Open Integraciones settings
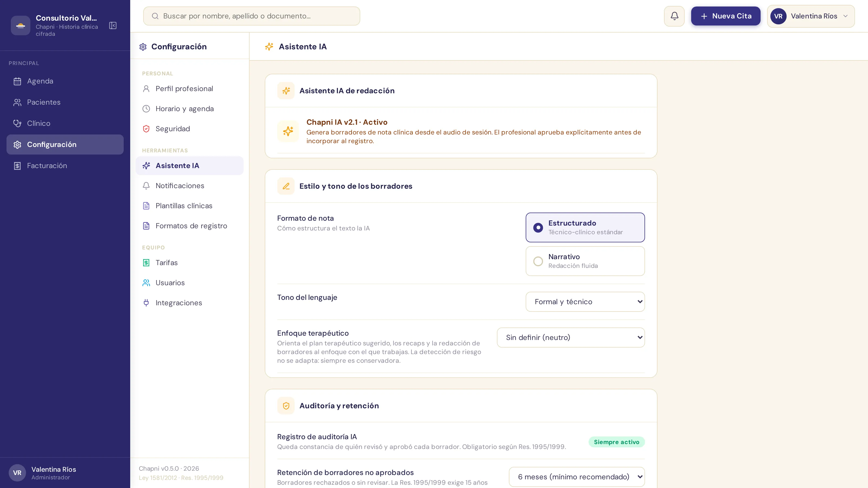Screen dimensions: 868x488 tap(190, 303)
